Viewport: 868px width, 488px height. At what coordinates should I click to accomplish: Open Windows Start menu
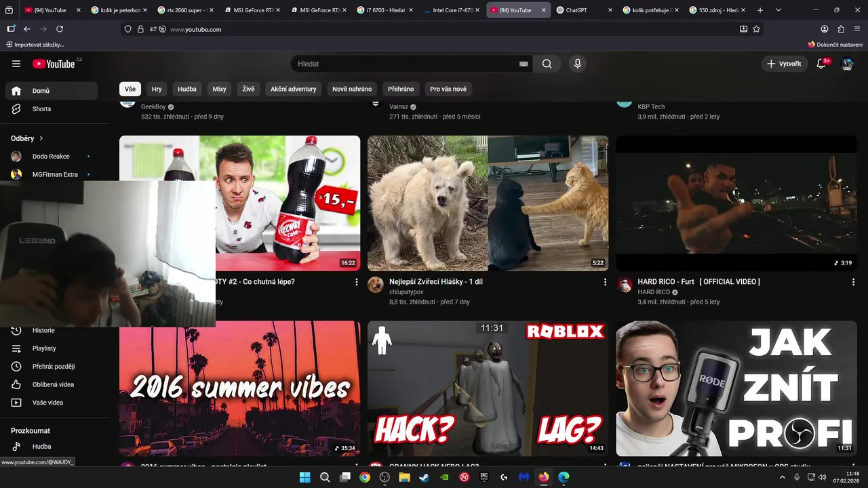coord(304,477)
